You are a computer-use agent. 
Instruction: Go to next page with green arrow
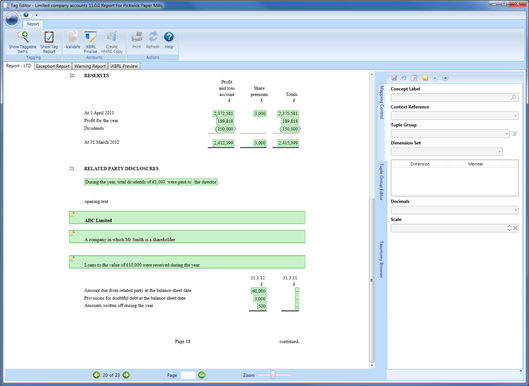pyautogui.click(x=126, y=375)
